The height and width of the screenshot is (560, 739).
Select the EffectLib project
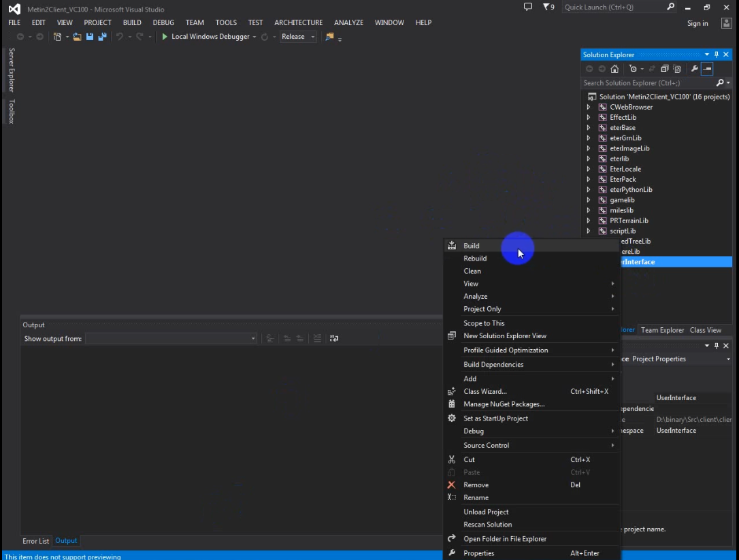coord(623,117)
